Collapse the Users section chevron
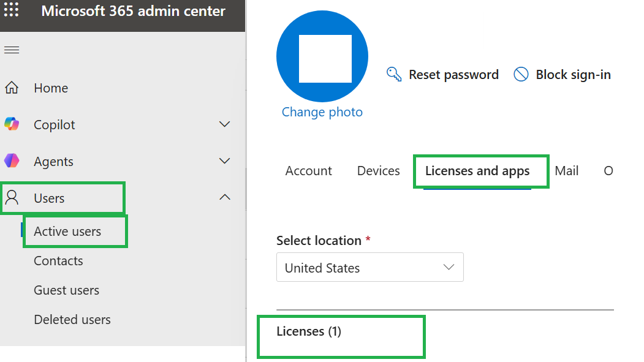 [225, 197]
